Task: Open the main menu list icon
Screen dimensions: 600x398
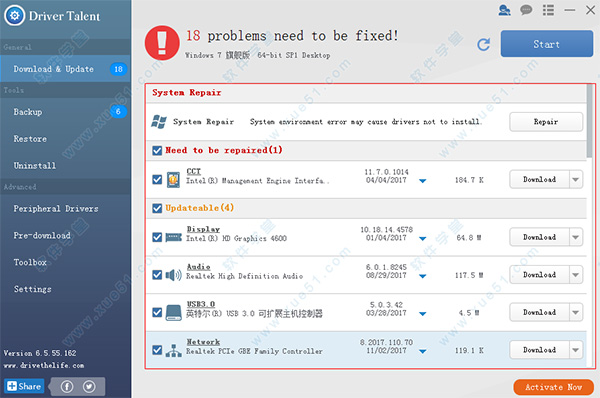Action: point(548,10)
